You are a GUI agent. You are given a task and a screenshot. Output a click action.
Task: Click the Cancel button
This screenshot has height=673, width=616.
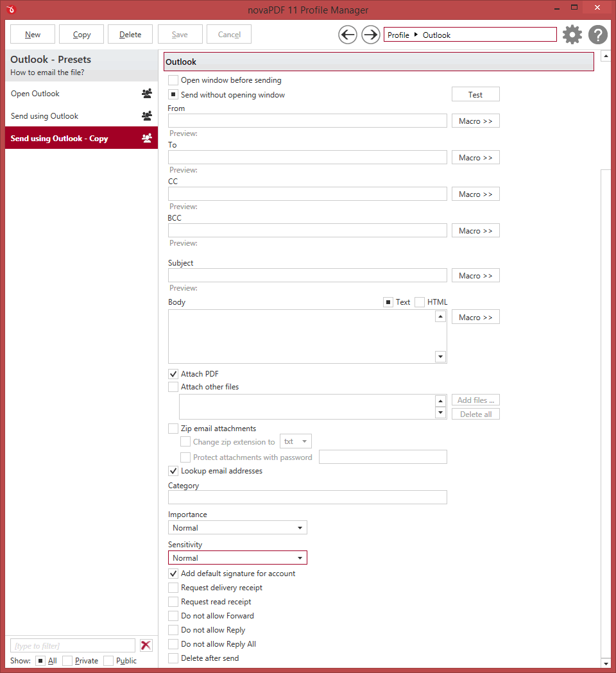(229, 35)
